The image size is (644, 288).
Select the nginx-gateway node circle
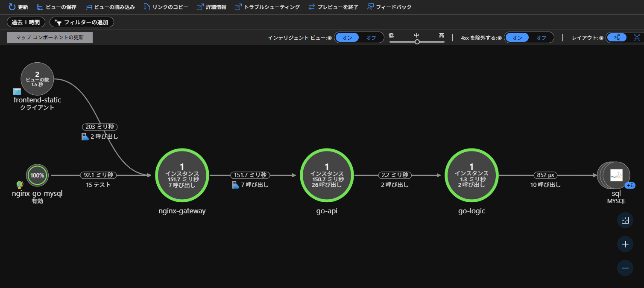182,175
